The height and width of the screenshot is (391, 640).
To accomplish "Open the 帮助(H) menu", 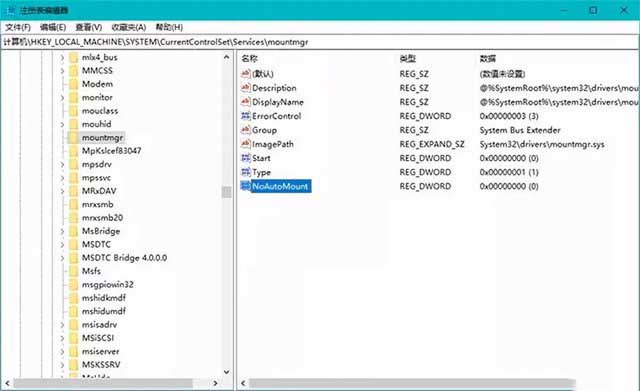I will (169, 27).
